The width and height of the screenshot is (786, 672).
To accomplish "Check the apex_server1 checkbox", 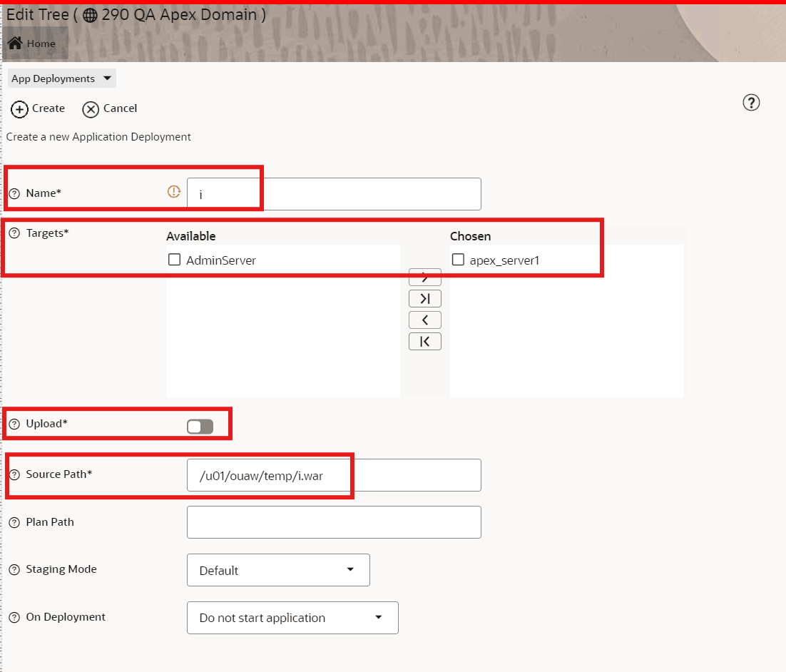I will click(457, 260).
